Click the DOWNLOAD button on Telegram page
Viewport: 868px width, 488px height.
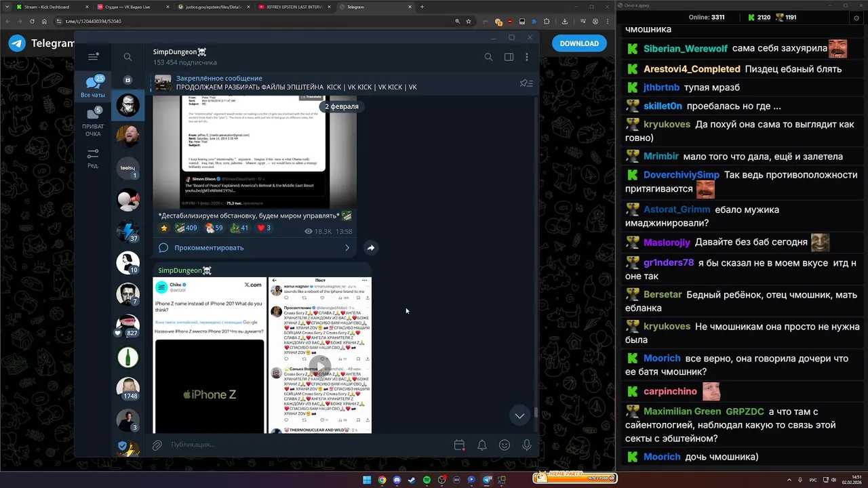579,43
